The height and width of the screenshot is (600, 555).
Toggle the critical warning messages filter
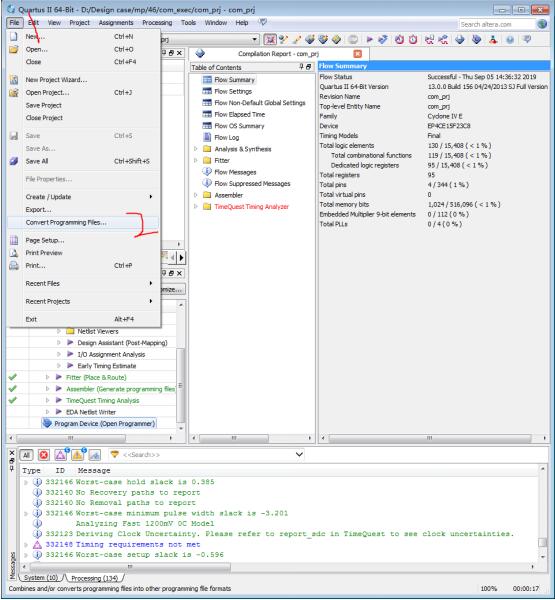60,455
